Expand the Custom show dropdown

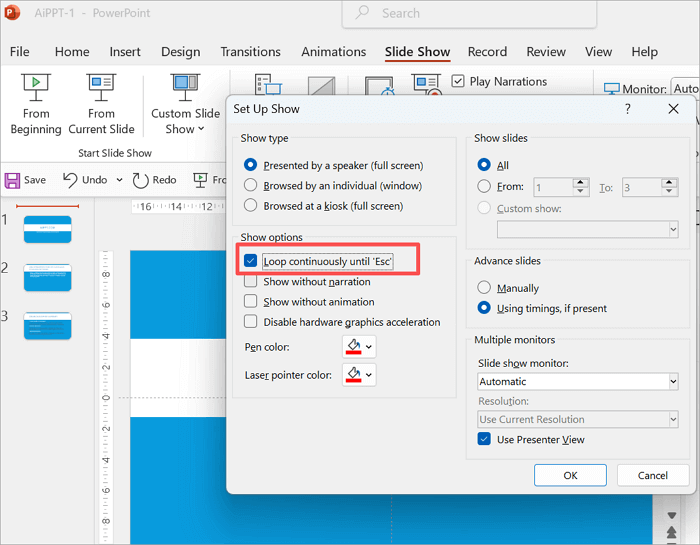pos(673,229)
